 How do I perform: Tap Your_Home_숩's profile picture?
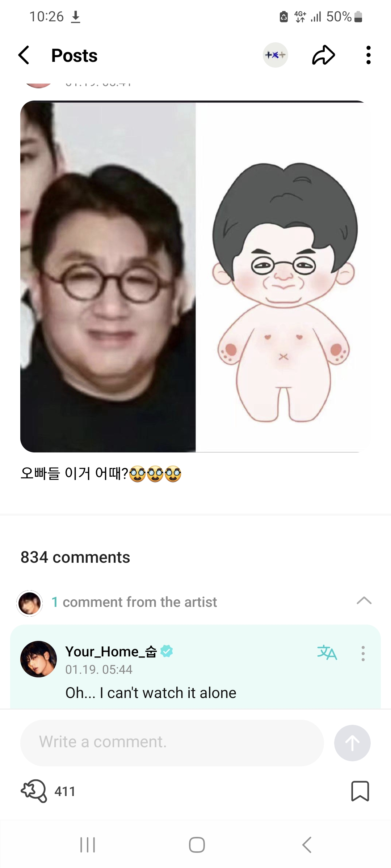pos(38,659)
